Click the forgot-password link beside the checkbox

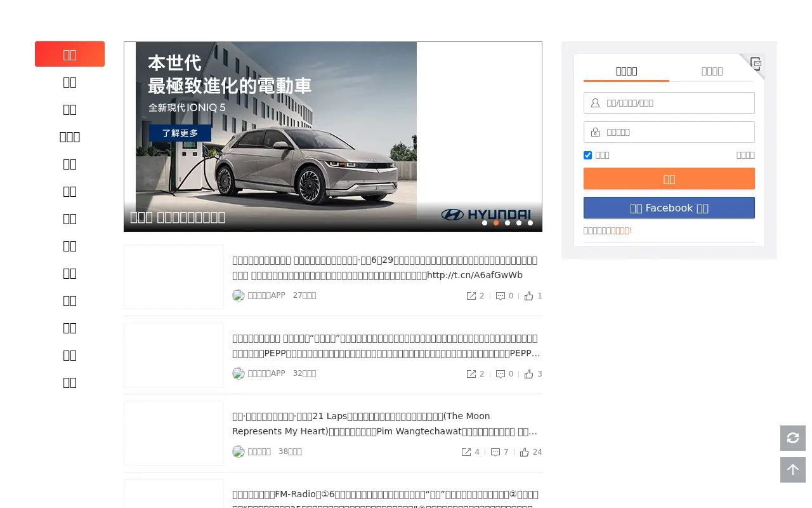point(745,155)
